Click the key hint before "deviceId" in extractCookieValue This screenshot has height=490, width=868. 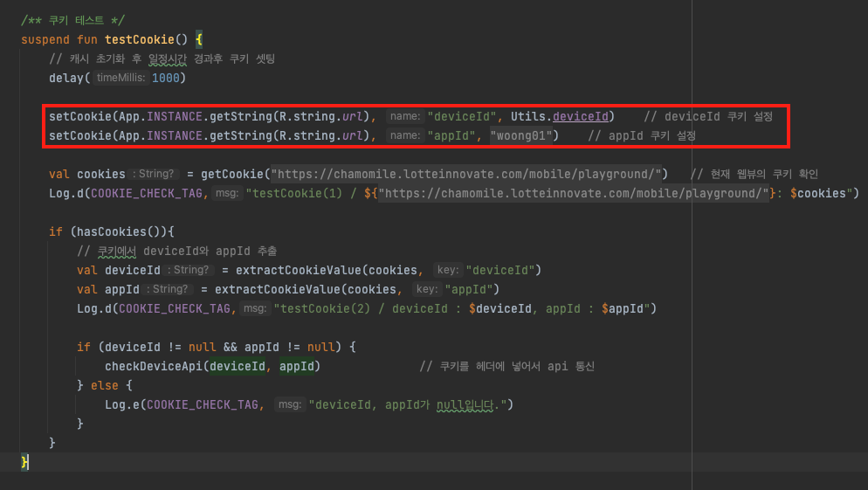pyautogui.click(x=448, y=270)
